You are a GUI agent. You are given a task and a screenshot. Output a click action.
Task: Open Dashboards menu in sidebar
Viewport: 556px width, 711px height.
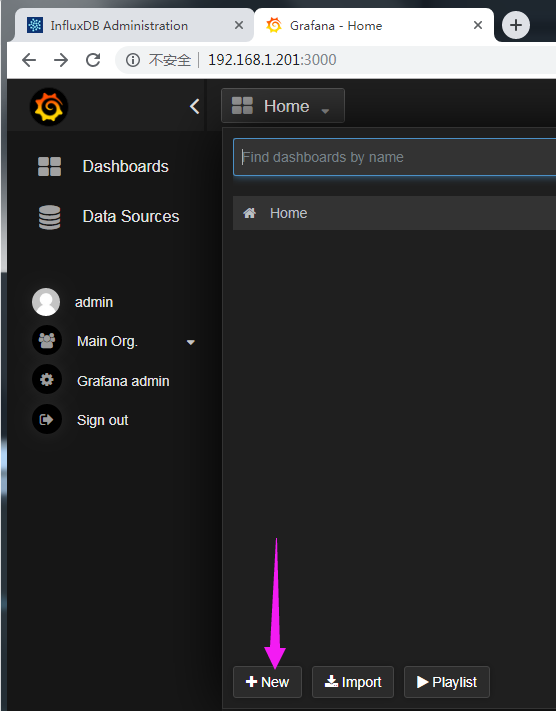click(x=126, y=166)
